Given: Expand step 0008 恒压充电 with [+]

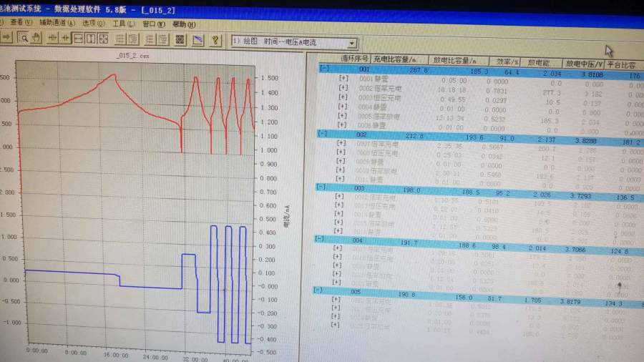Looking at the screenshot, I should click(341, 152).
